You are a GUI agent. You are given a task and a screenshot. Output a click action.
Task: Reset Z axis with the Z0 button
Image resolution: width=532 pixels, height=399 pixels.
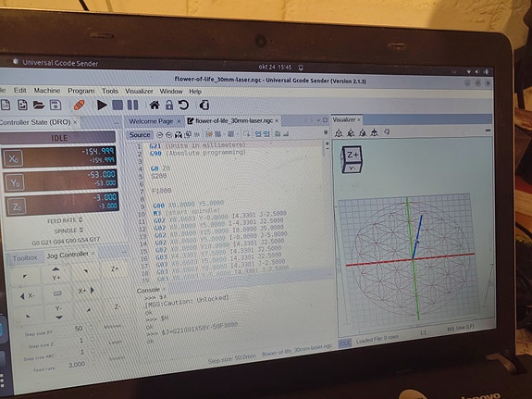17,206
